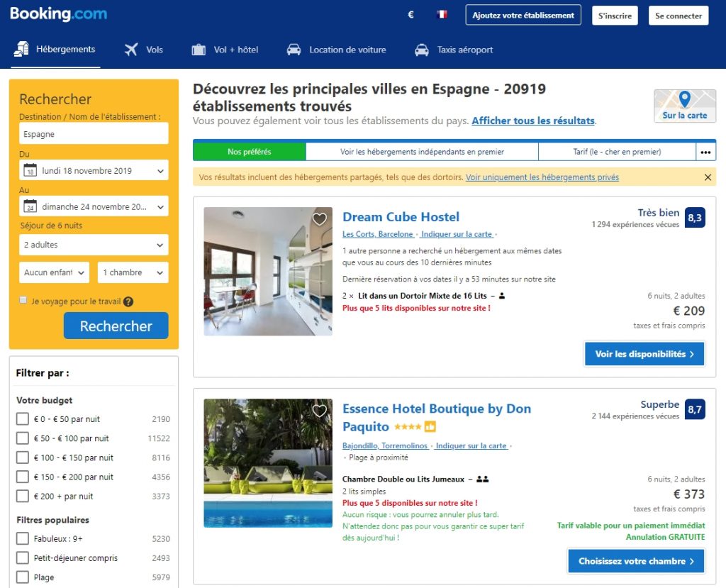Check the Je voyage pour le travail box
The height and width of the screenshot is (588, 726).
coord(24,301)
